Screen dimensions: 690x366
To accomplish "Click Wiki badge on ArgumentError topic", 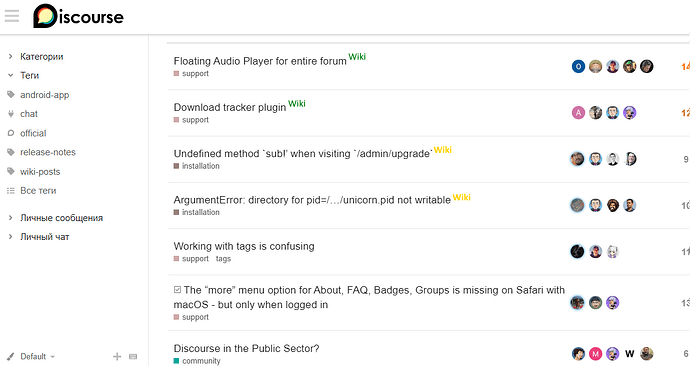I will click(462, 197).
